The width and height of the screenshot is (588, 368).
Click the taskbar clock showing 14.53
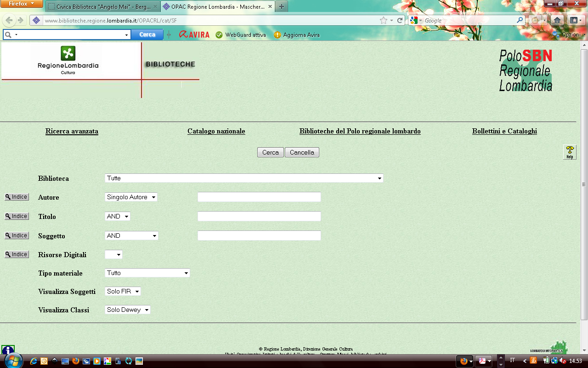[x=576, y=361]
